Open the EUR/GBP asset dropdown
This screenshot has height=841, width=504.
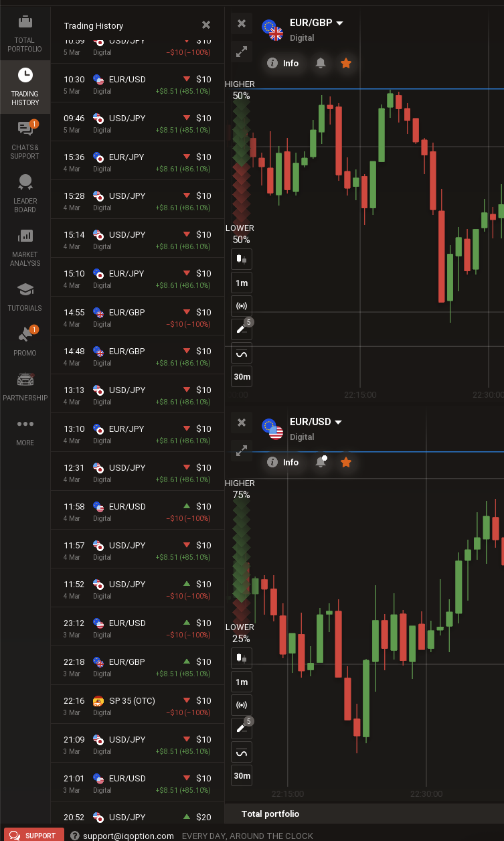[339, 23]
